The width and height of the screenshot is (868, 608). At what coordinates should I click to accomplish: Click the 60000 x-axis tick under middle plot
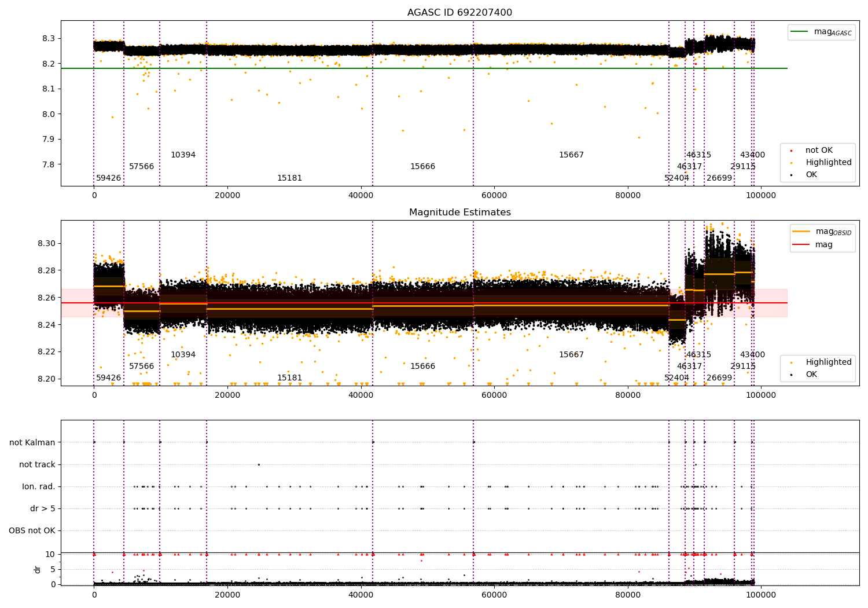pyautogui.click(x=494, y=395)
